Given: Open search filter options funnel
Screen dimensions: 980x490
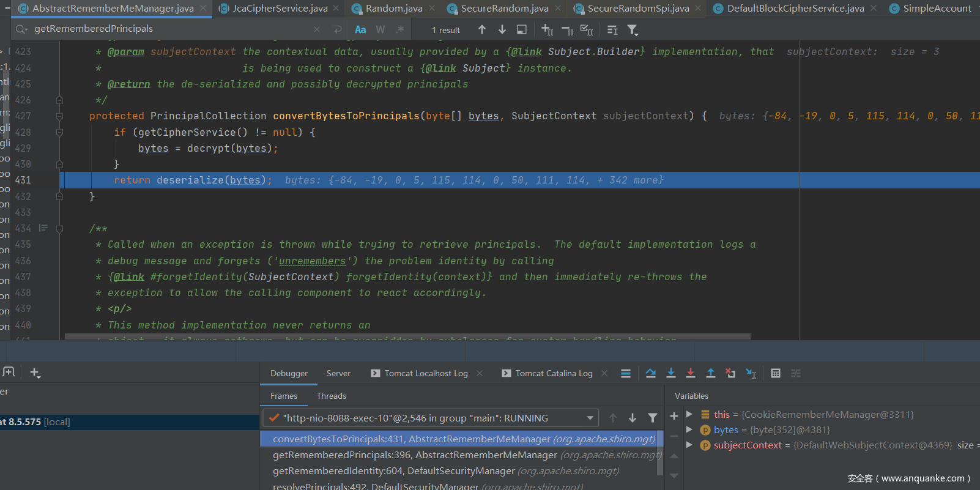Looking at the screenshot, I should coord(633,30).
